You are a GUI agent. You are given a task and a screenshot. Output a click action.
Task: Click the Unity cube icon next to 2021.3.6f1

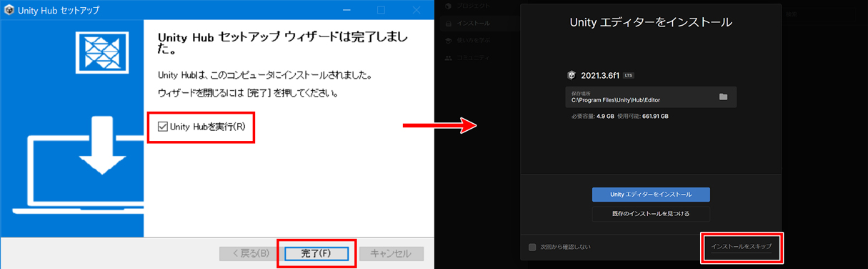pos(571,74)
